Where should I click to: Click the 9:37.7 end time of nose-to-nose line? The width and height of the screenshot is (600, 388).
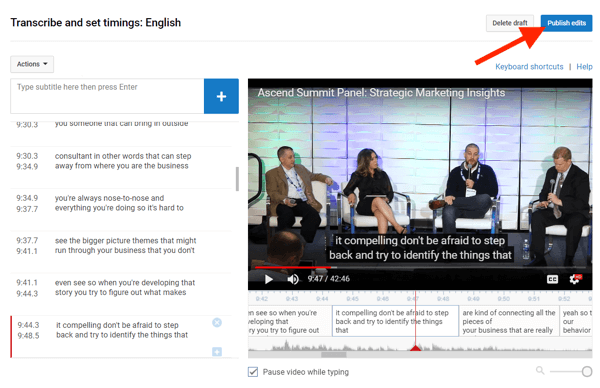pyautogui.click(x=27, y=209)
